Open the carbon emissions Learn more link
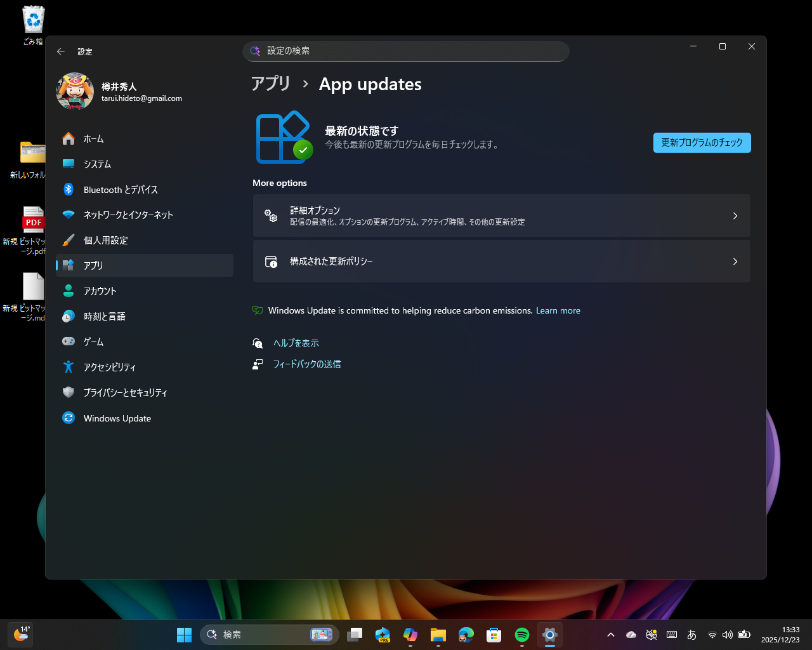 point(558,310)
